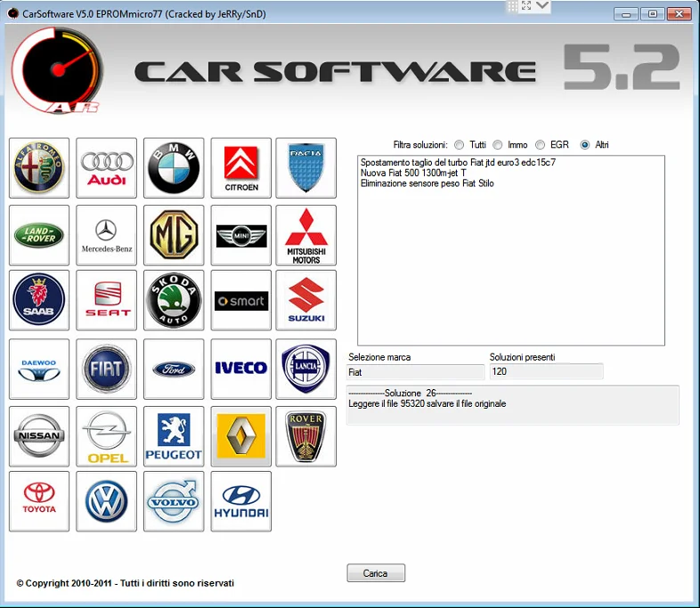Image resolution: width=700 pixels, height=608 pixels.
Task: Click the Soluzione 26 instructions text
Action: pos(512,405)
